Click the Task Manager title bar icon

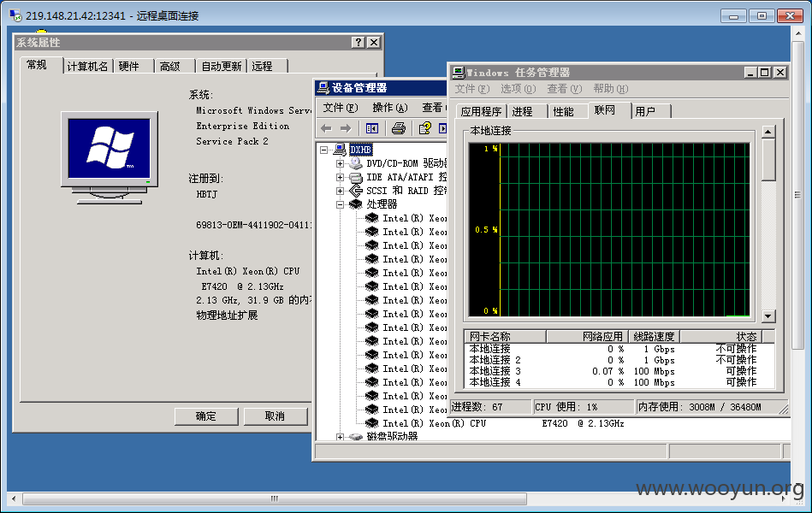click(459, 73)
